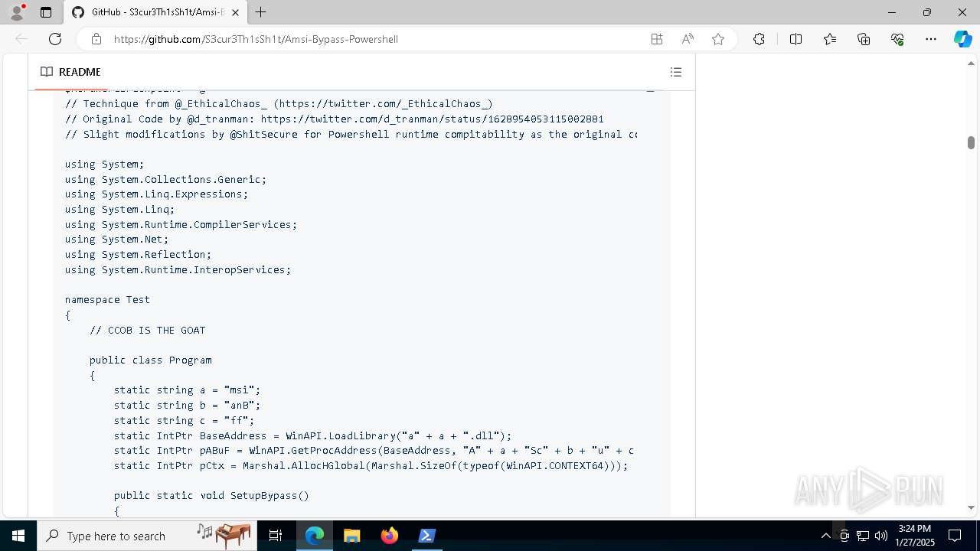Screen dimensions: 980x551
Task: View site information lock icon
Action: (96, 39)
